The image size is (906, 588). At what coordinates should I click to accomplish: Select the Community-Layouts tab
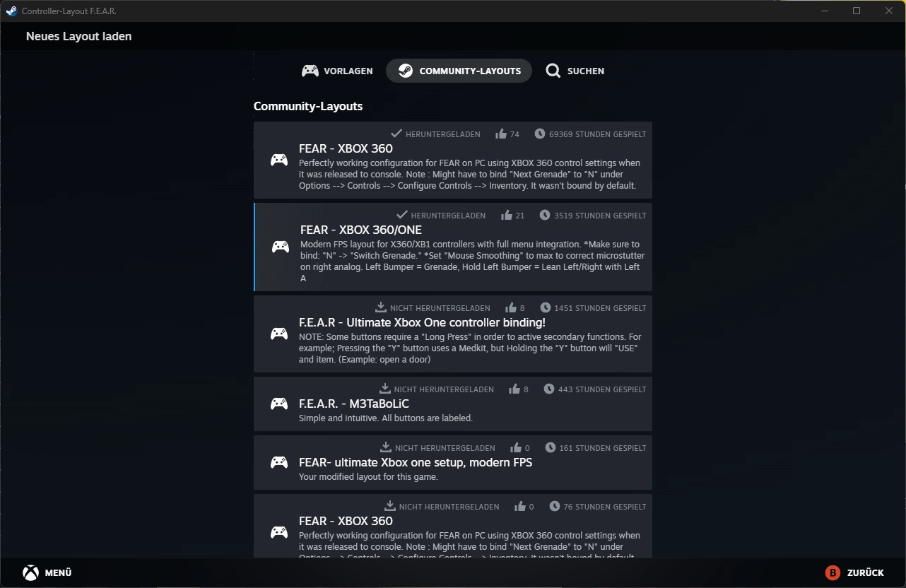click(459, 71)
